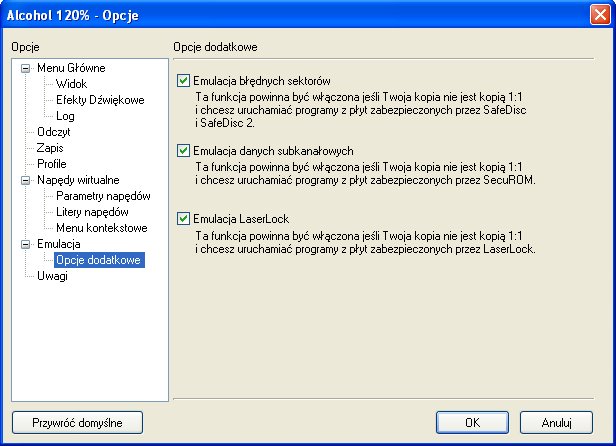Select the Log tree item
616x446 pixels.
click(x=65, y=116)
